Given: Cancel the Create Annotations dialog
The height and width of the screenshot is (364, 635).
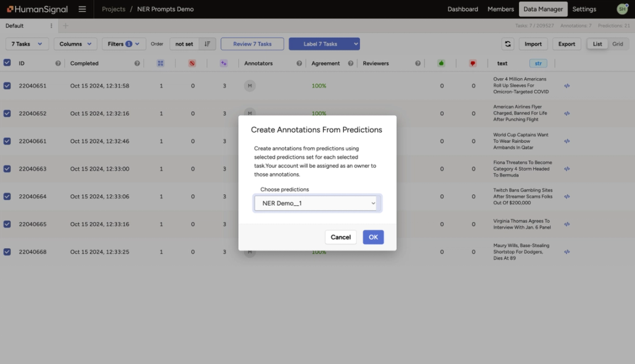Looking at the screenshot, I should point(340,237).
